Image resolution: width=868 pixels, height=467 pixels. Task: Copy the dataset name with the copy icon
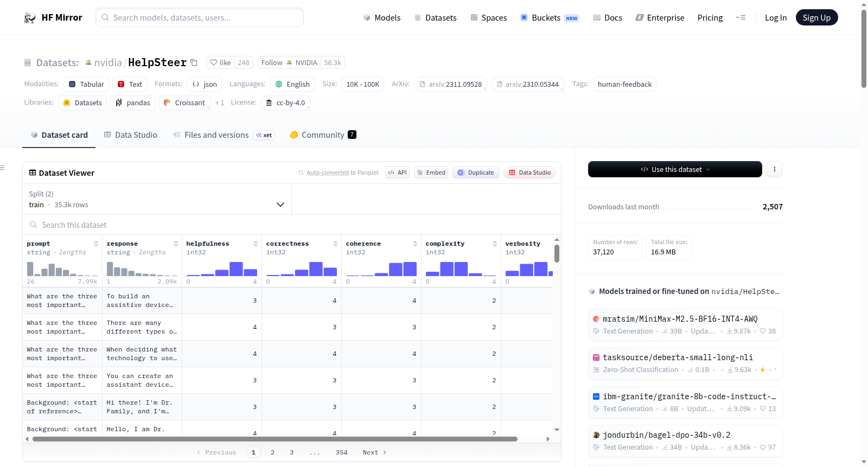[x=194, y=62]
